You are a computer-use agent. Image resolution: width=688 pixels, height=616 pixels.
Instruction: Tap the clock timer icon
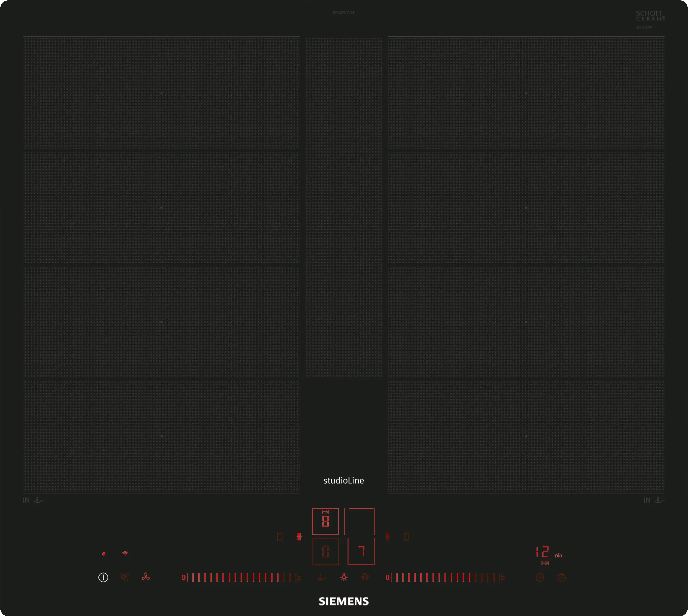point(540,578)
